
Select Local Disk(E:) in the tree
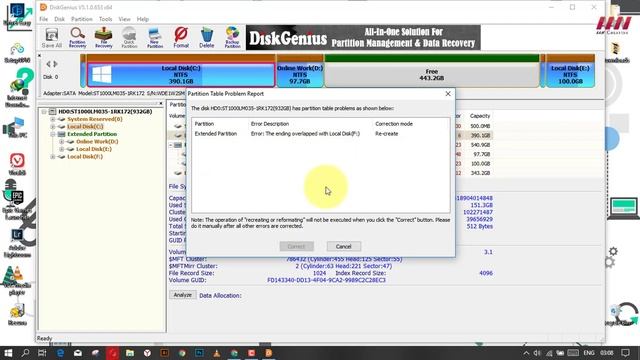point(94,149)
